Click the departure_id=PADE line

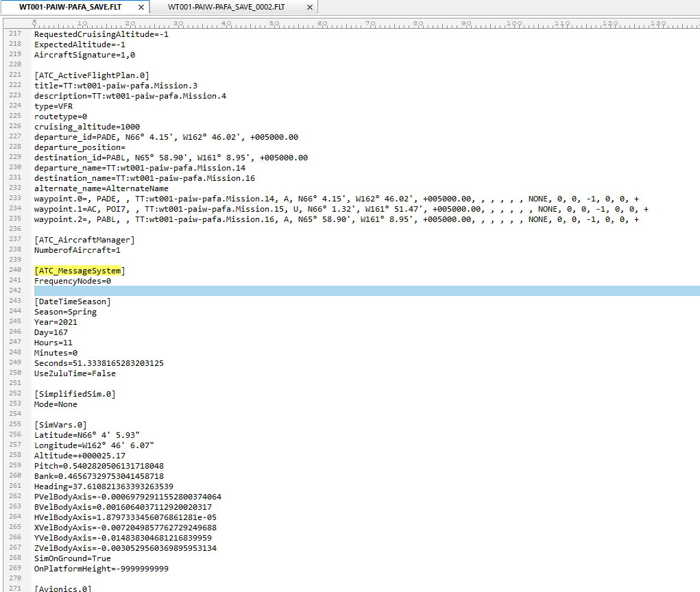pyautogui.click(x=166, y=137)
